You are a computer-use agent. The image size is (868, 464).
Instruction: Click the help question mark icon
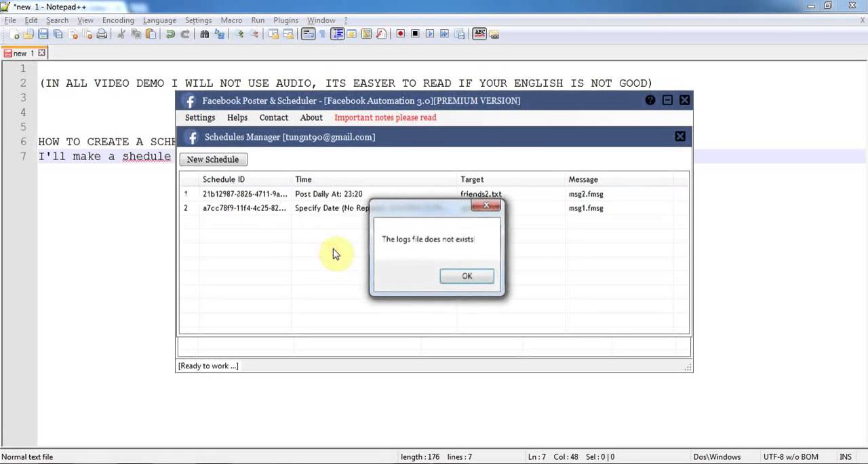tap(650, 100)
